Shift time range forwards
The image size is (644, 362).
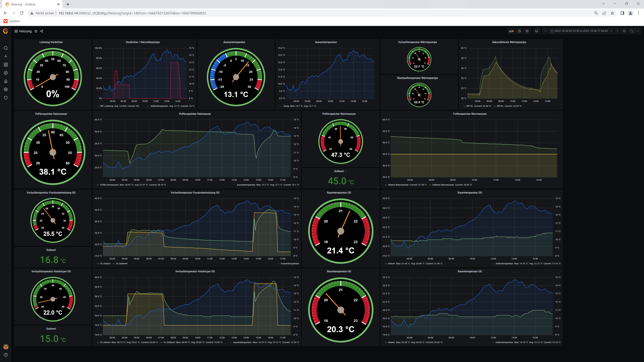tap(617, 31)
